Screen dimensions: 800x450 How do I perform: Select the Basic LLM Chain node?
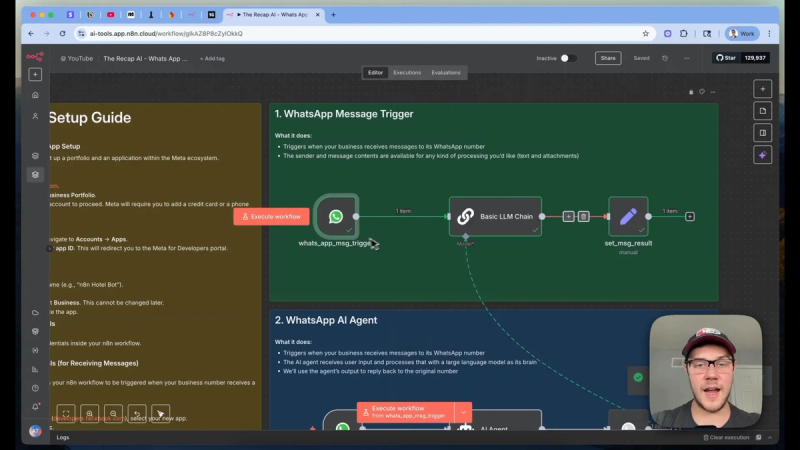pyautogui.click(x=495, y=216)
